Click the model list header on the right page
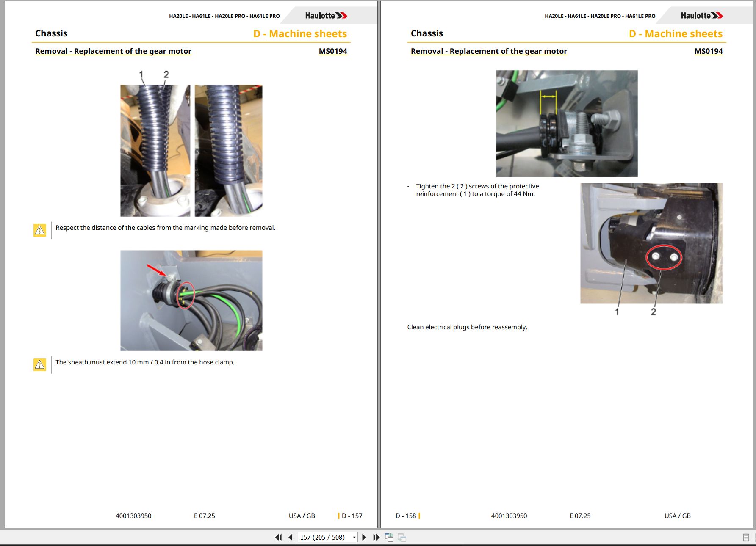The image size is (756, 546). [x=600, y=16]
